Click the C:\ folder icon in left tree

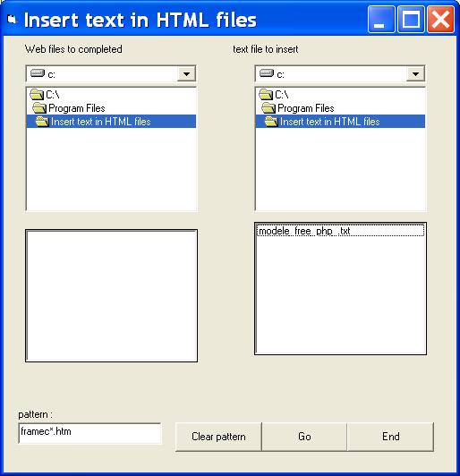point(37,95)
